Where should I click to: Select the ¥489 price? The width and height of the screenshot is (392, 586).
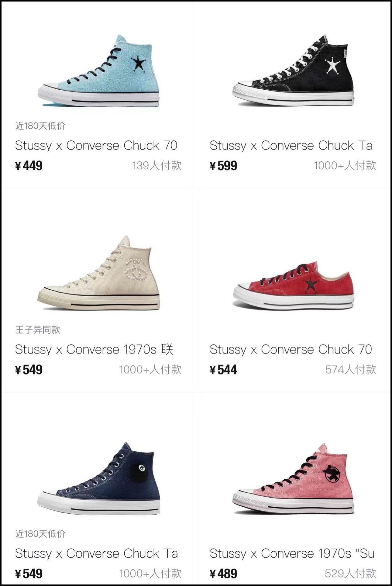click(224, 574)
